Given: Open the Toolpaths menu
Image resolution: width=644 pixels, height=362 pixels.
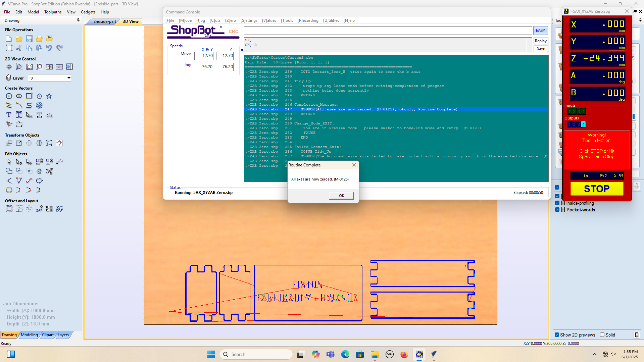Looking at the screenshot, I should click(53, 12).
